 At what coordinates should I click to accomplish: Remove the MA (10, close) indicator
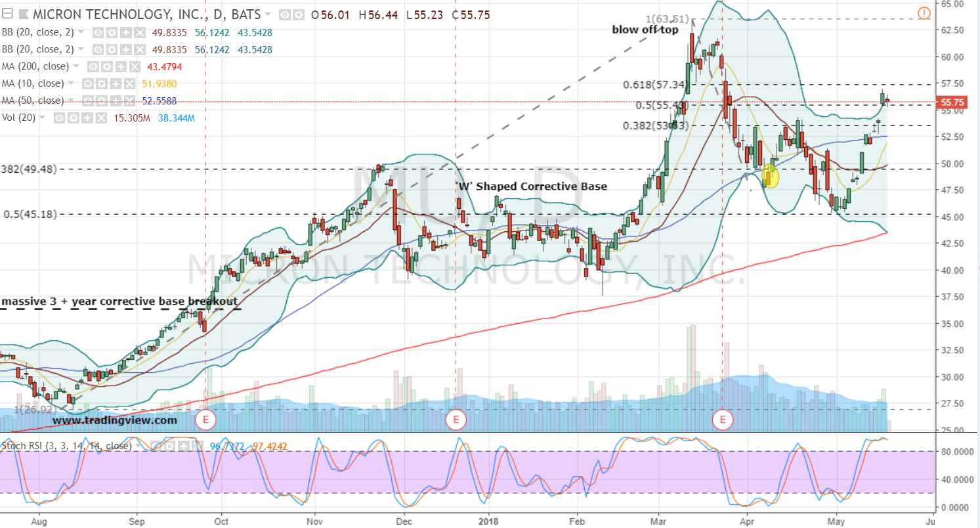129,83
